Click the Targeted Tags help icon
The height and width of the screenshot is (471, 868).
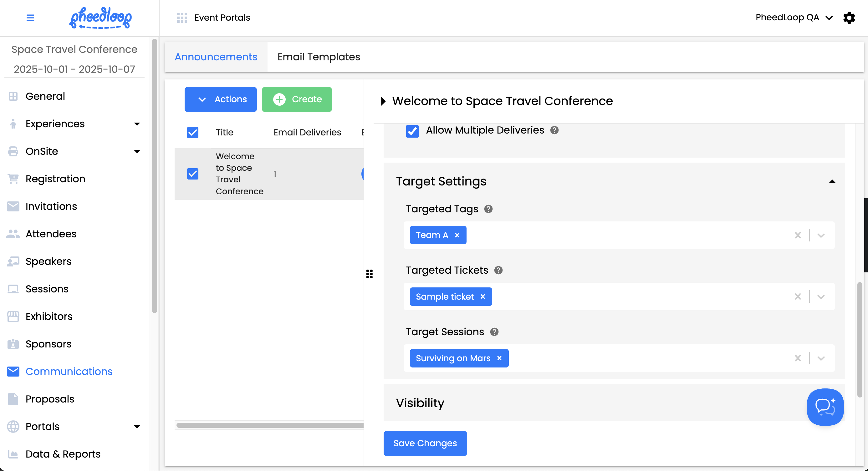[488, 209]
